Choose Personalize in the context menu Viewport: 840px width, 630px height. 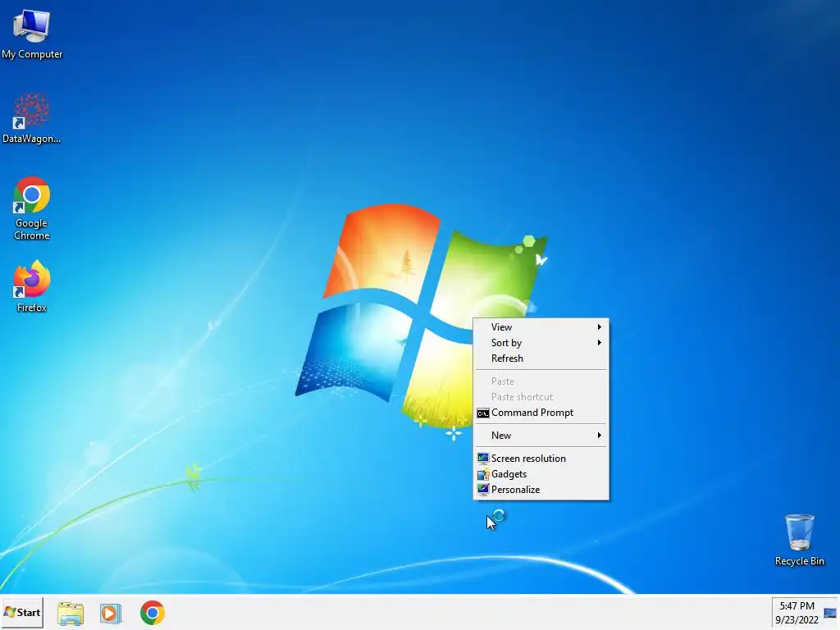coord(541,490)
